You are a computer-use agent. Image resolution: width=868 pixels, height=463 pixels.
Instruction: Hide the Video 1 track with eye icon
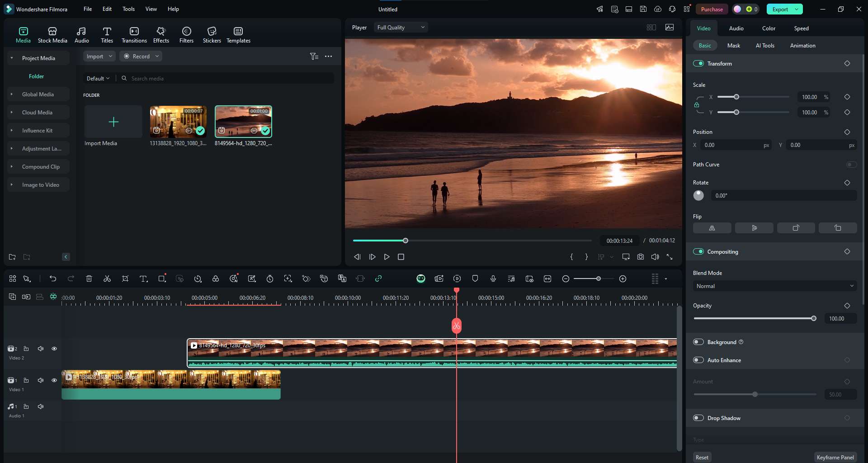coord(54,380)
